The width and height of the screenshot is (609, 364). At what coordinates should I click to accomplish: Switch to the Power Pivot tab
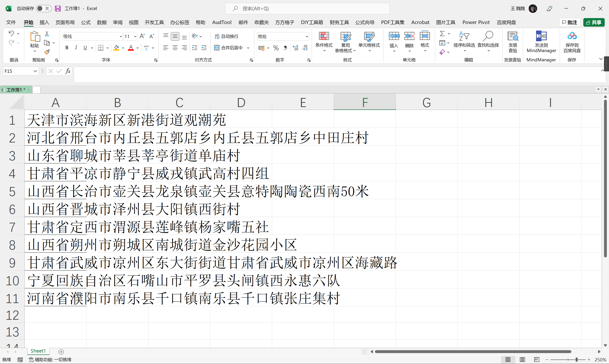tap(476, 22)
